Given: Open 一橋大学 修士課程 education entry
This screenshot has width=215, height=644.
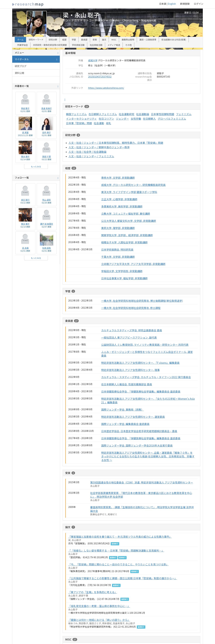Looking at the screenshot, I should (x=131, y=308).
